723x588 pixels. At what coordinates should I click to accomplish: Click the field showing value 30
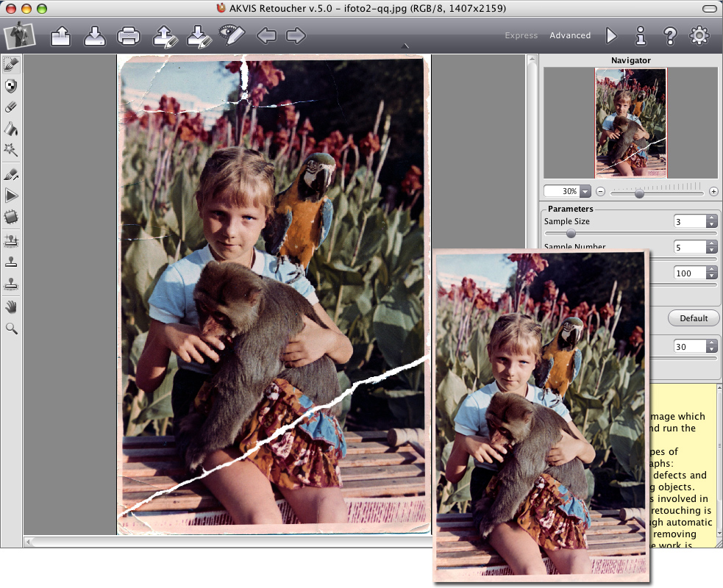(x=689, y=346)
